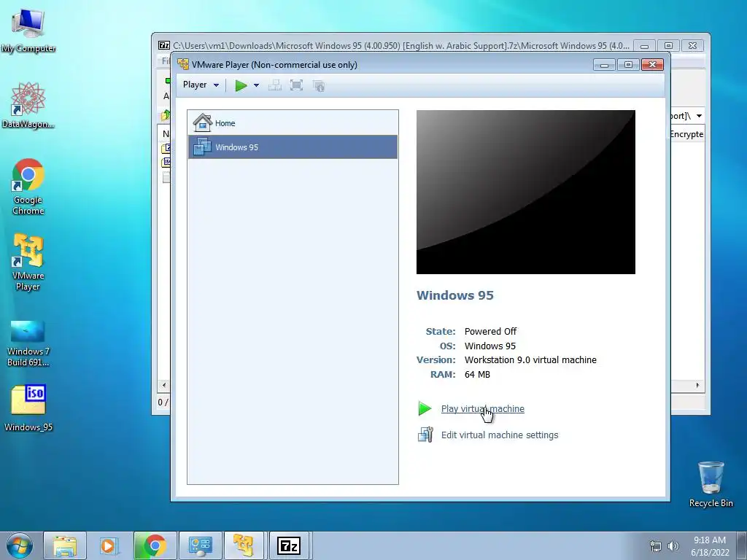The image size is (747, 560).
Task: Open My Computer desktop icon
Action: (28, 31)
